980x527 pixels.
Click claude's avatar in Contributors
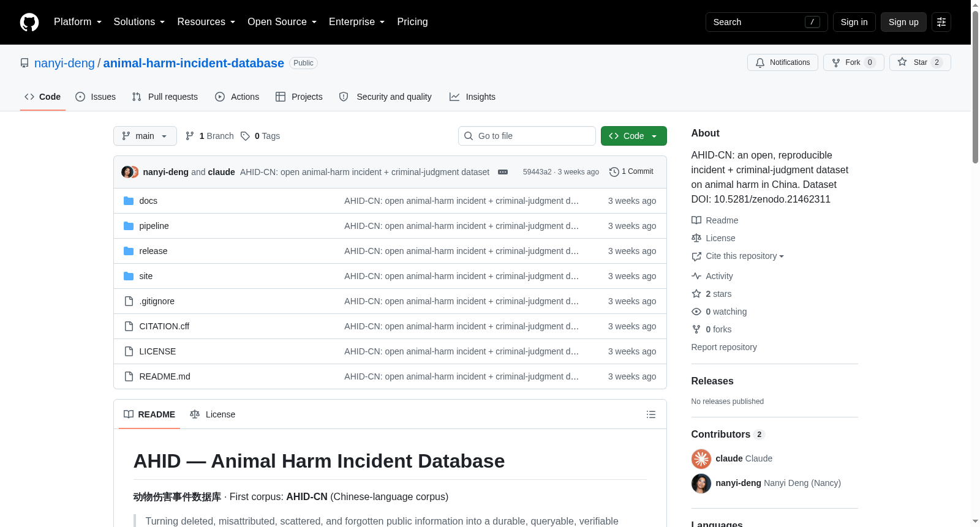tap(701, 458)
